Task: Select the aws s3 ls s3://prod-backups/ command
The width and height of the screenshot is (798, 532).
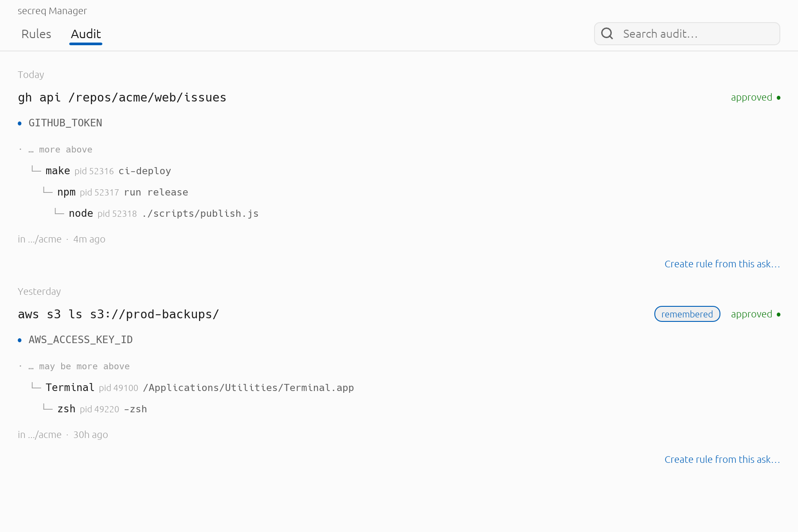Action: 118,314
